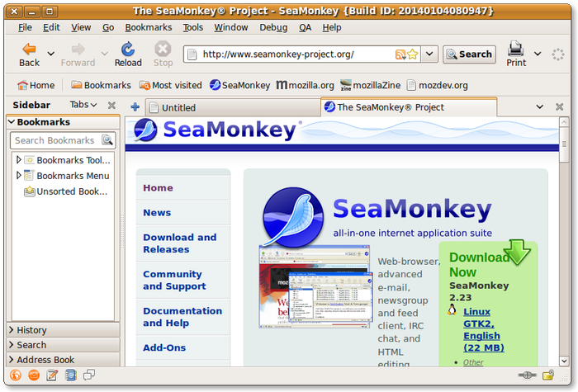
Task: Close the sidebar with X icon
Action: [x=111, y=106]
